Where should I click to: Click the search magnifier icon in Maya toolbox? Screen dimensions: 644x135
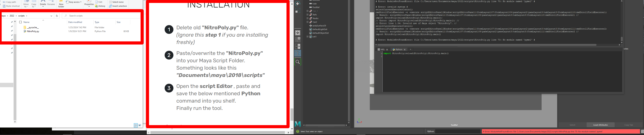click(297, 62)
